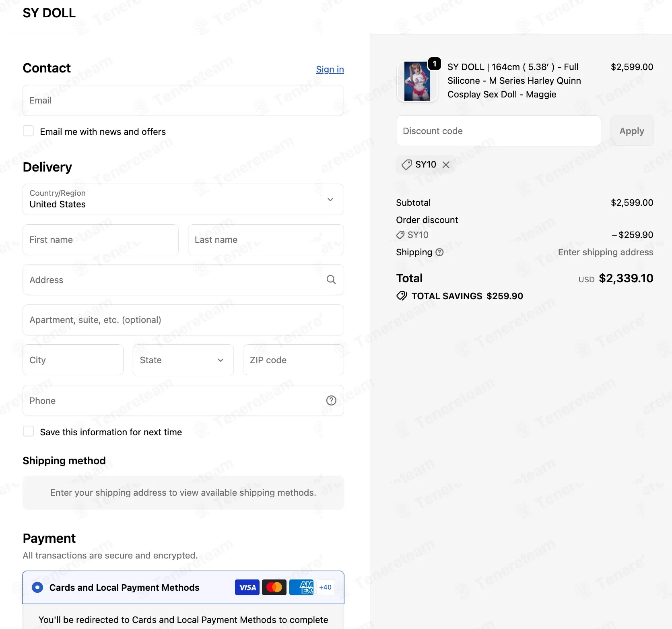This screenshot has width=672, height=629.
Task: Open the Country/Region dropdown
Action: (x=183, y=199)
